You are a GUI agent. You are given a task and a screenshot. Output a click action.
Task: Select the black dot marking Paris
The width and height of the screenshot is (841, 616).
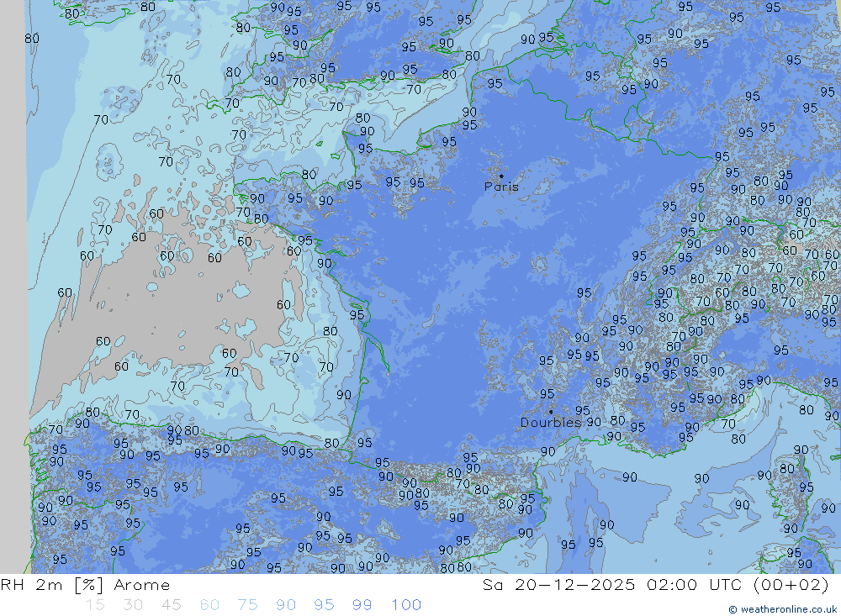[x=501, y=176]
